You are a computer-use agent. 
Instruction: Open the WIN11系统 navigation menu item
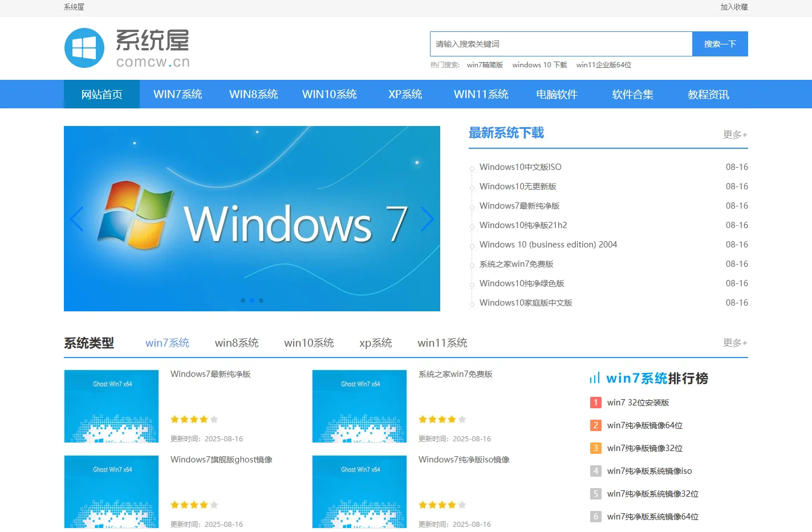coord(481,94)
